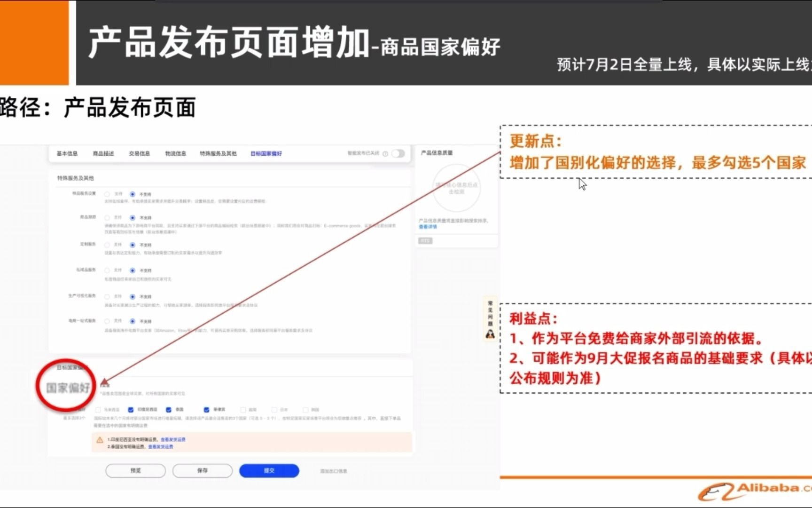Check the 马来西亚 country checkbox

pyautogui.click(x=98, y=410)
